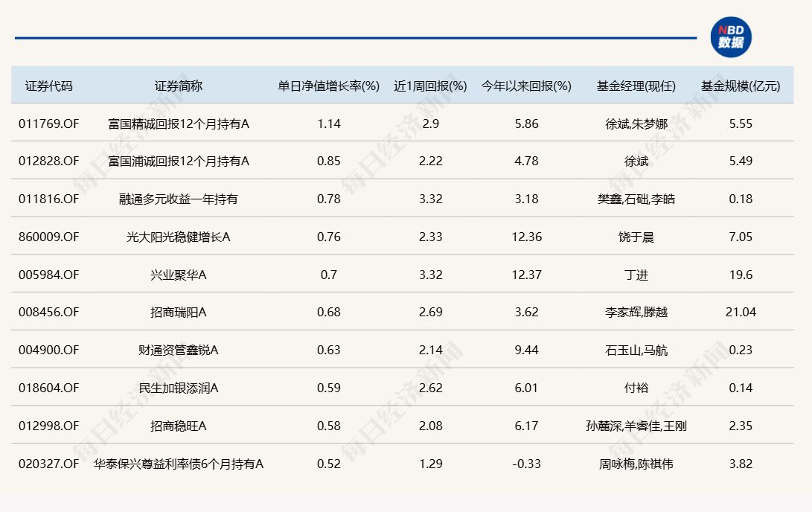This screenshot has width=812, height=512.
Task: Click the NBD数据 logo icon
Action: coord(731,37)
